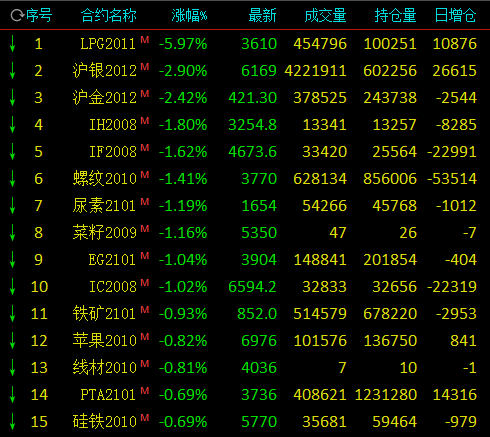Image resolution: width=490 pixels, height=437 pixels.
Task: Click the green down arrow in row 14
Action: point(13,395)
